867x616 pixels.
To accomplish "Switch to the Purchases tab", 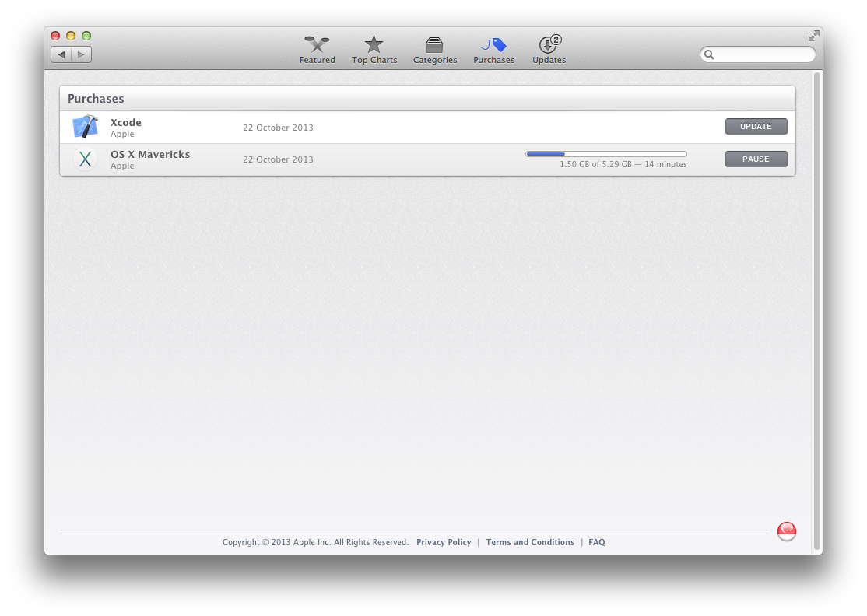I will tap(493, 50).
